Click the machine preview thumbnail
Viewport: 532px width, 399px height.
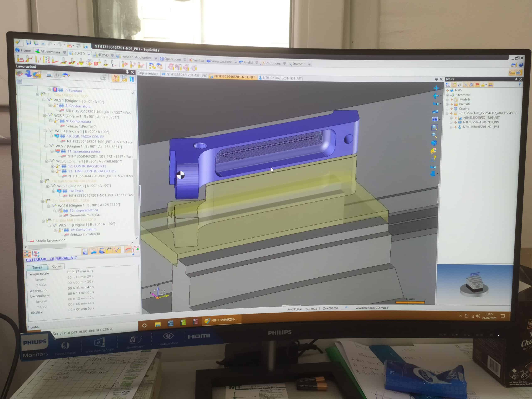pyautogui.click(x=474, y=284)
